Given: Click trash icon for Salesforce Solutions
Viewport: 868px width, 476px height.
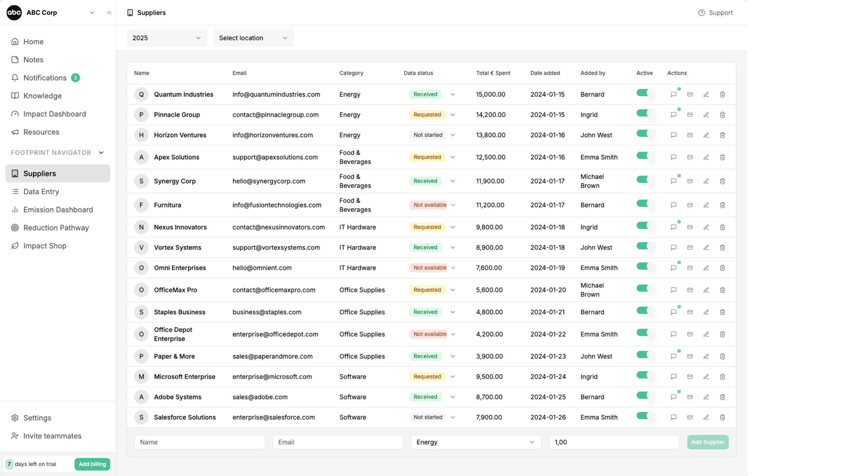Looking at the screenshot, I should [x=722, y=417].
